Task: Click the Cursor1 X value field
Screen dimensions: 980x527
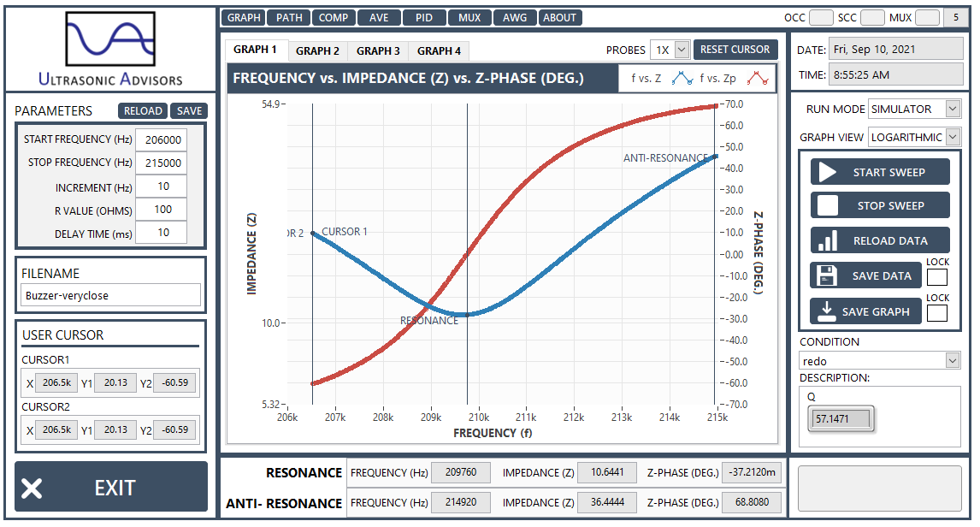Action: [x=57, y=382]
